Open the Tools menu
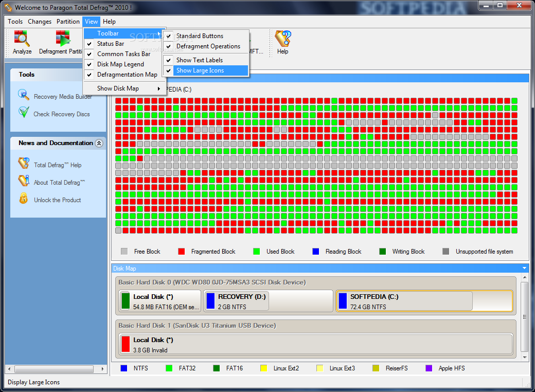The width and height of the screenshot is (535, 392). [x=15, y=22]
